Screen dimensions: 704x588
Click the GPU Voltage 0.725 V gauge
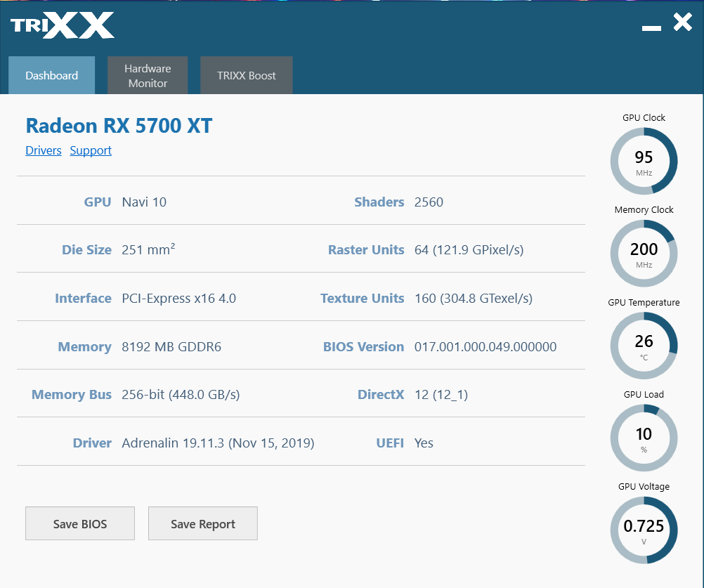click(644, 530)
